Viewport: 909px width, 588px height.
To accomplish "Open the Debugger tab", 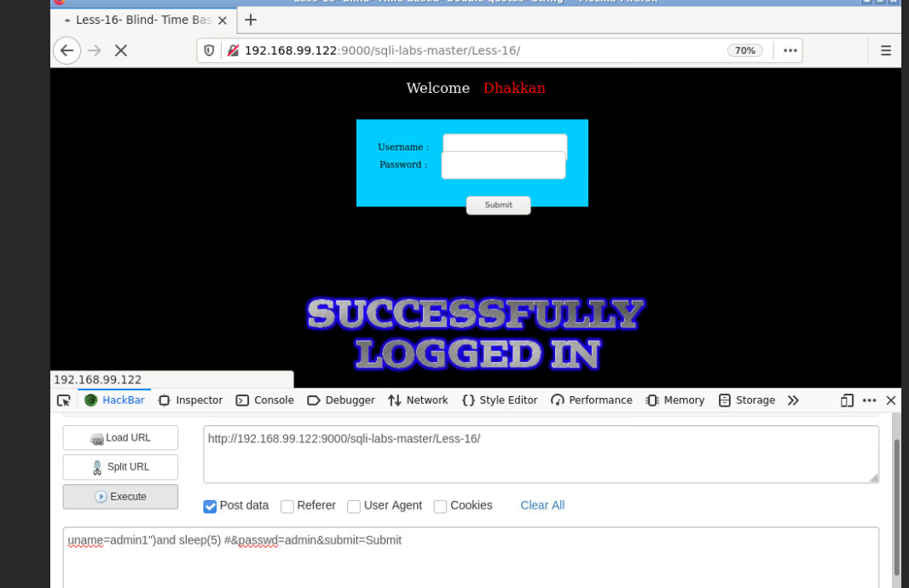I will [x=341, y=401].
